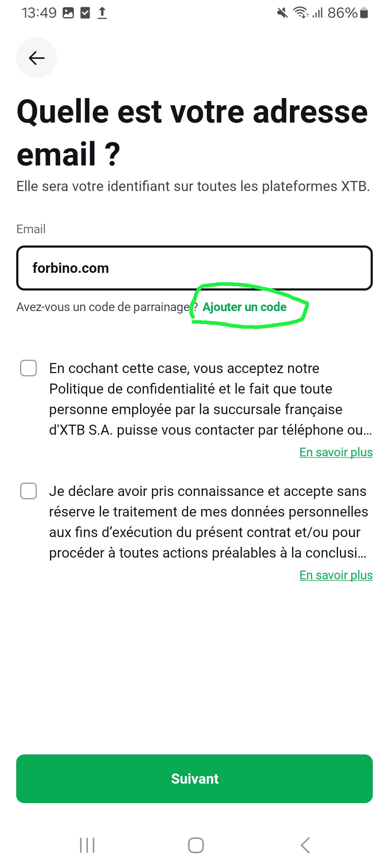Screen dimensions: 389x868
Task: Tap the muted sound icon
Action: (282, 13)
